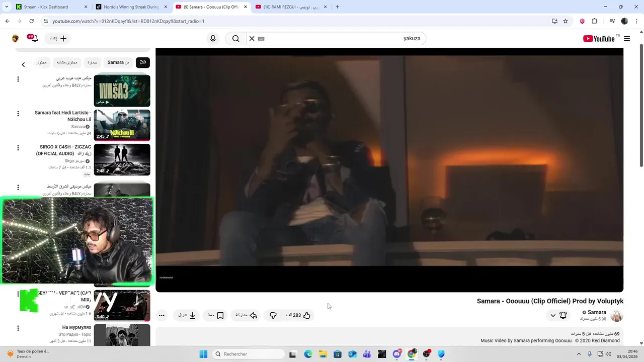
Task: Click install app icon in address bar
Action: click(554, 21)
